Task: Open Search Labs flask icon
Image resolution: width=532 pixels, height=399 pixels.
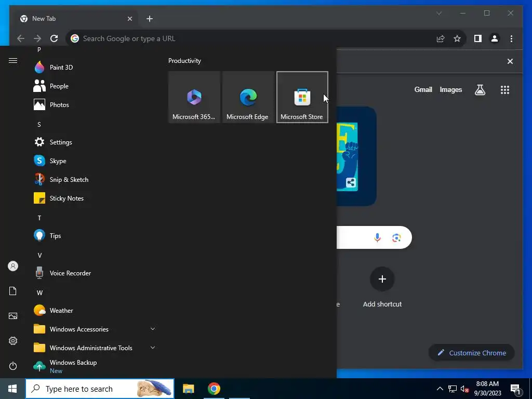Action: (480, 89)
